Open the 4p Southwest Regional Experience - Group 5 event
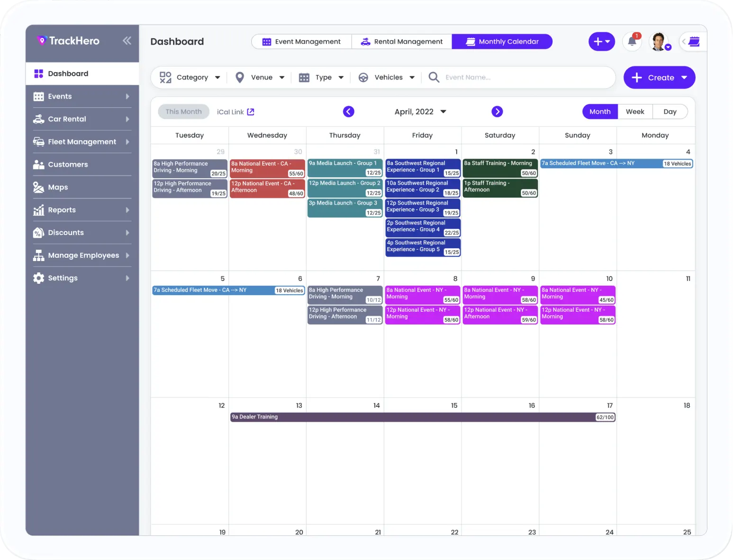 click(x=423, y=247)
